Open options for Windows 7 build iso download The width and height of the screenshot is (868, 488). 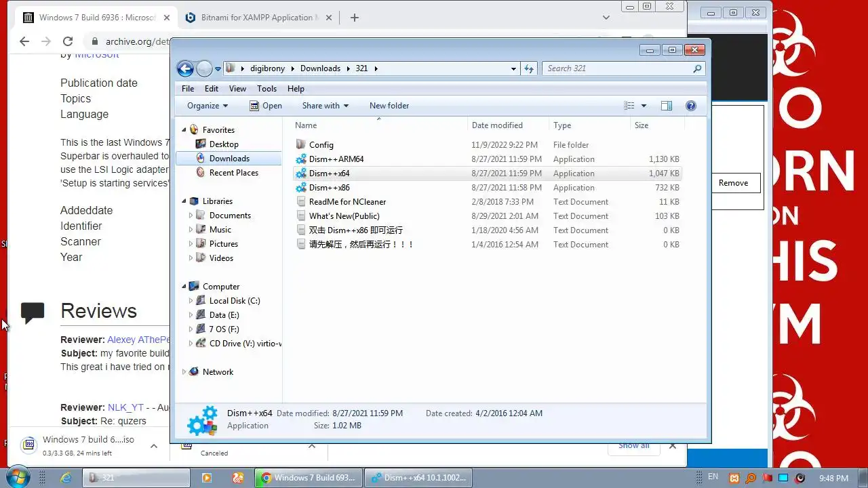pos(154,446)
